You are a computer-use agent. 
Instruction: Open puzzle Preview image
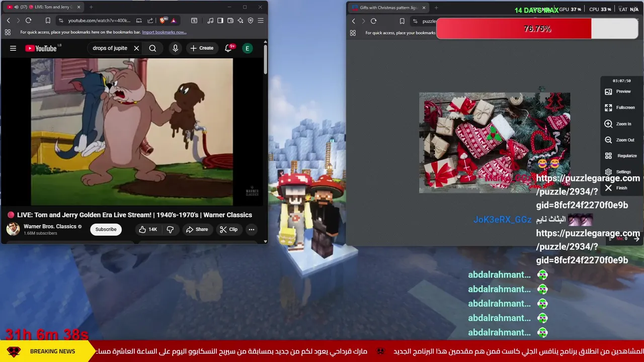click(618, 92)
